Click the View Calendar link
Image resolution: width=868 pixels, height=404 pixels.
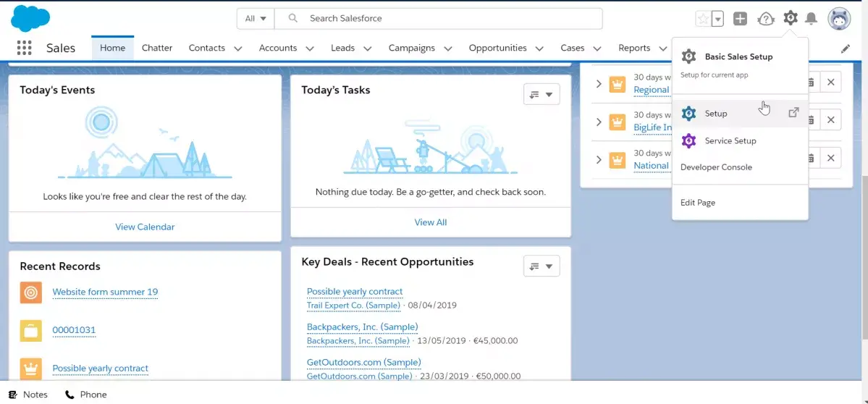click(x=145, y=227)
